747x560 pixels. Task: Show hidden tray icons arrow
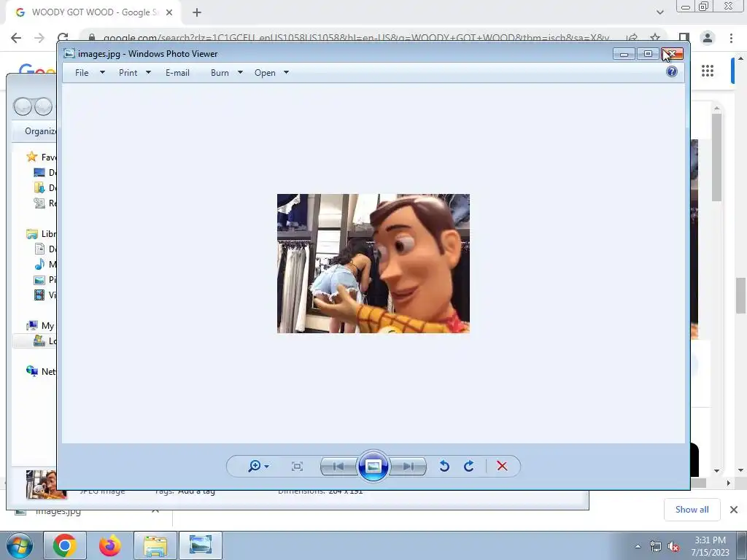(x=638, y=546)
